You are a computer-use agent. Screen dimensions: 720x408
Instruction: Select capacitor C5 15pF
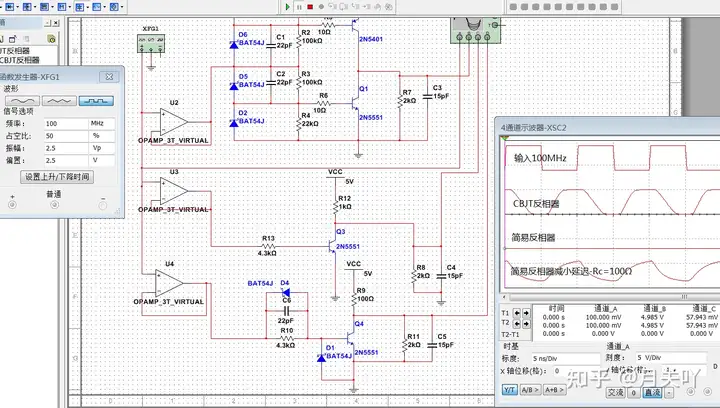click(x=432, y=345)
